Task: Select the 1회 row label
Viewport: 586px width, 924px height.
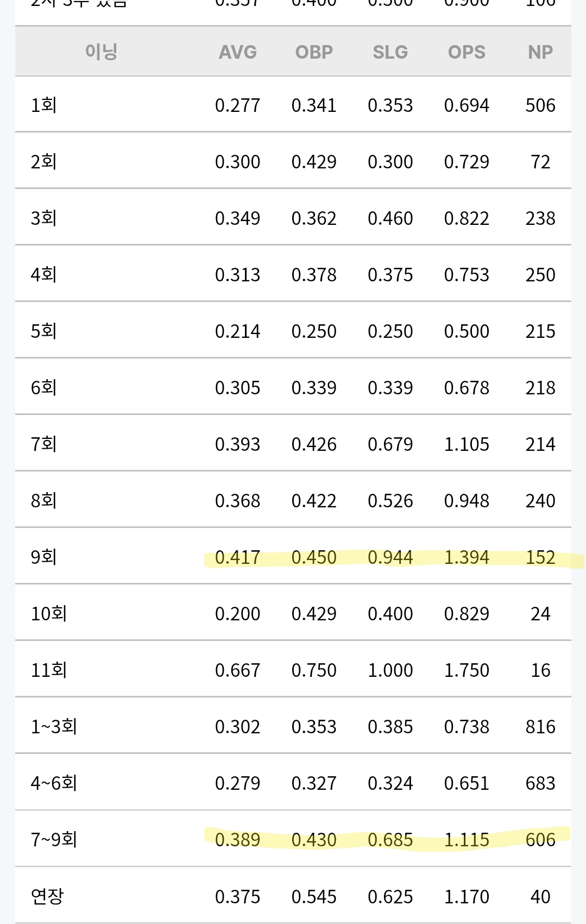Action: coord(44,105)
